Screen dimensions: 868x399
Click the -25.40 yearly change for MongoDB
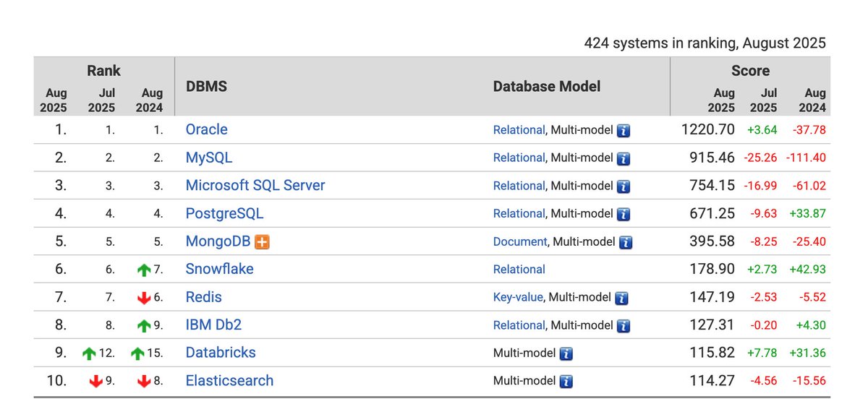coord(809,241)
